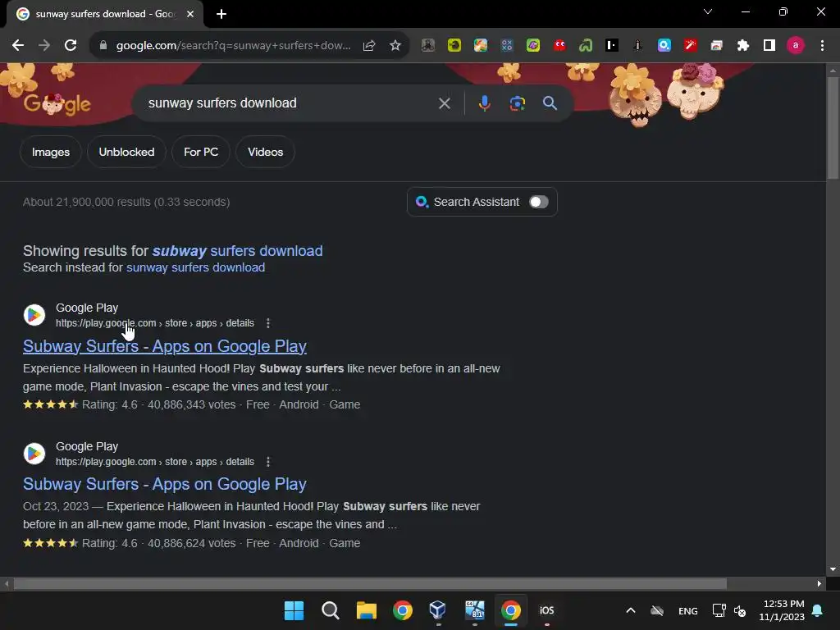The width and height of the screenshot is (840, 630).
Task: Open the ENG language indicator
Action: (688, 610)
